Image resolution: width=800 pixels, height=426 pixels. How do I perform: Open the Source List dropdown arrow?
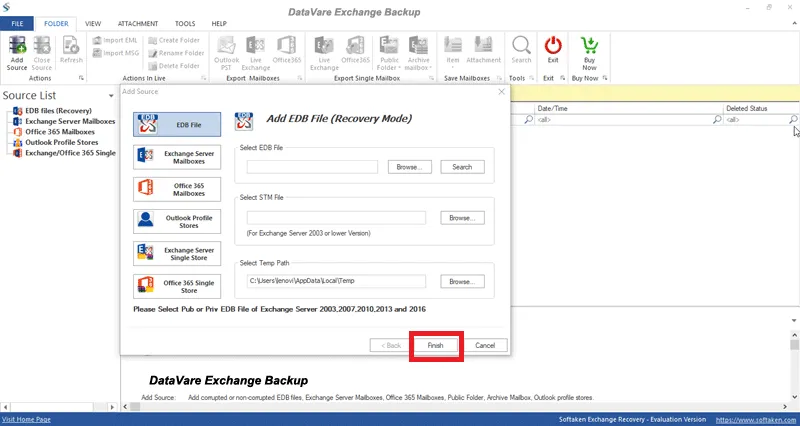pyautogui.click(x=111, y=96)
